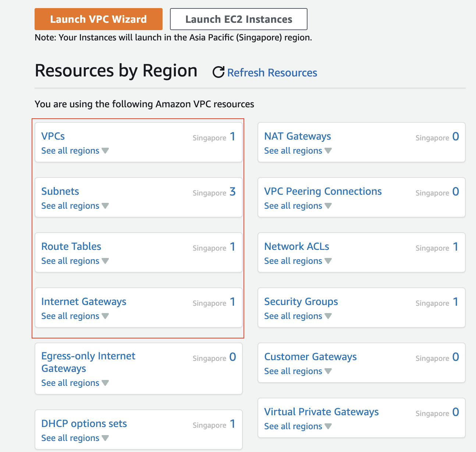Screen dimensions: 476x452
Task: Expand See all regions under Route Tables
Action: tap(75, 261)
